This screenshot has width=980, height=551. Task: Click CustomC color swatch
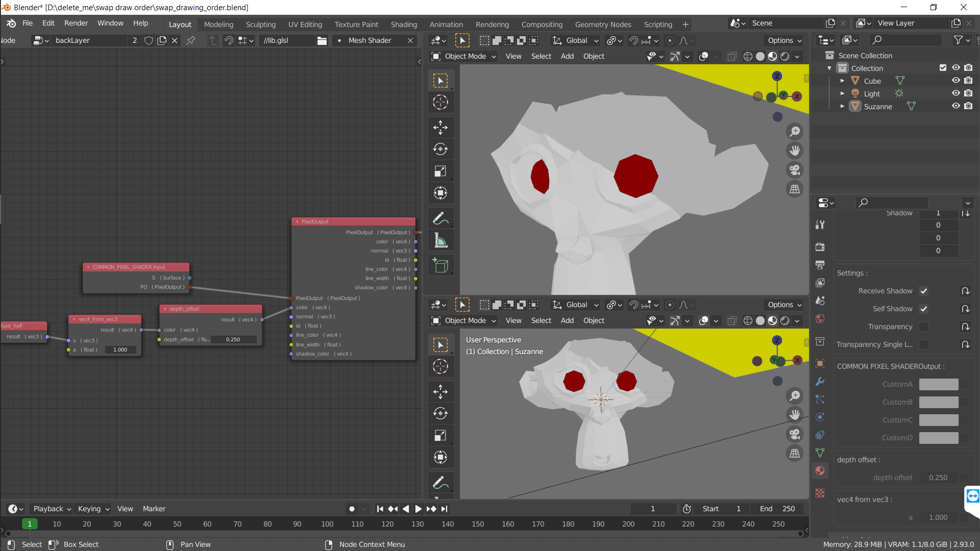[939, 420]
